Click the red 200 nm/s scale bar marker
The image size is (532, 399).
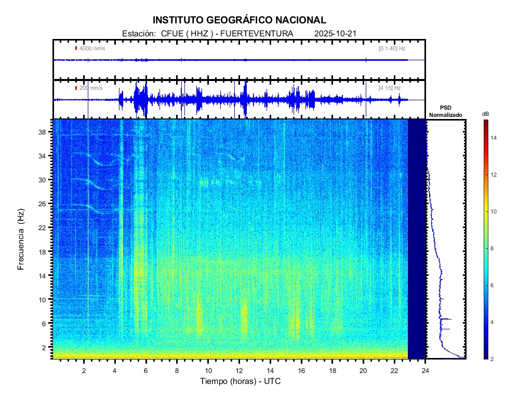click(x=76, y=88)
